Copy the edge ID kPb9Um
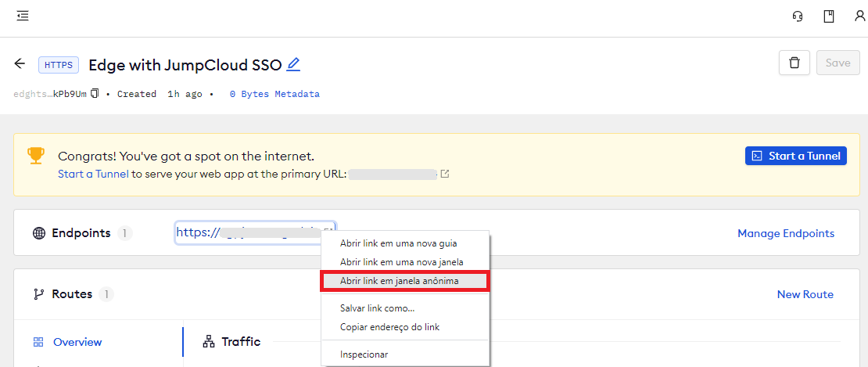 point(95,94)
